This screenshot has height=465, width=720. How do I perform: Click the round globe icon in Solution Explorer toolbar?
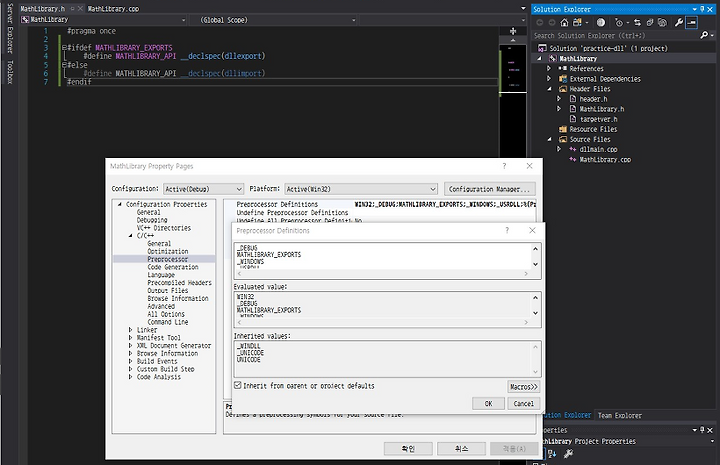[x=601, y=22]
